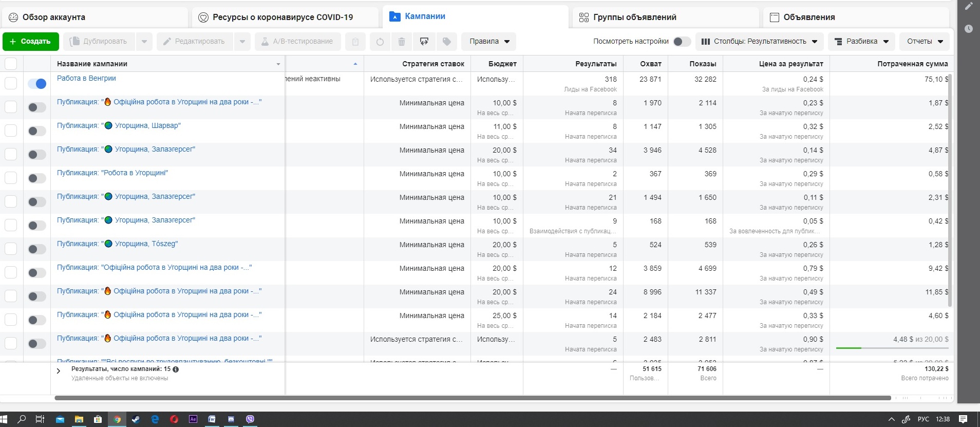Open the 'Редактировать' dropdown arrow
Image resolution: width=980 pixels, height=427 pixels.
(x=242, y=42)
